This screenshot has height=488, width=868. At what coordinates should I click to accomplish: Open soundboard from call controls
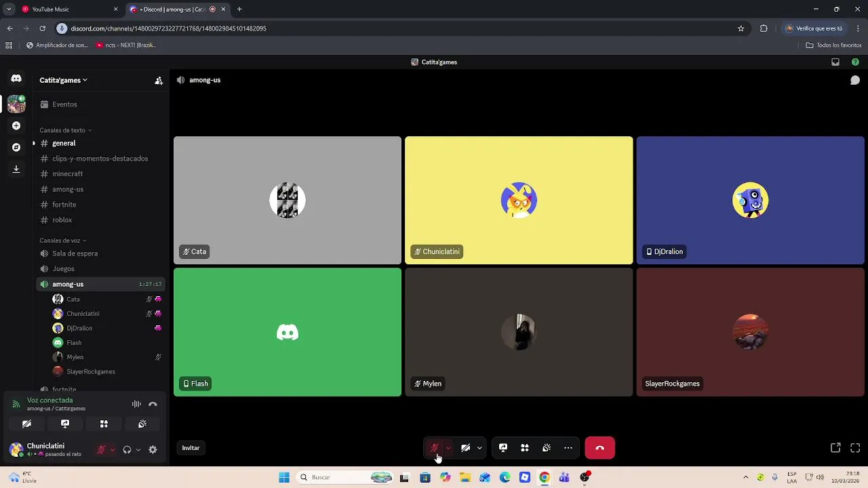547,448
